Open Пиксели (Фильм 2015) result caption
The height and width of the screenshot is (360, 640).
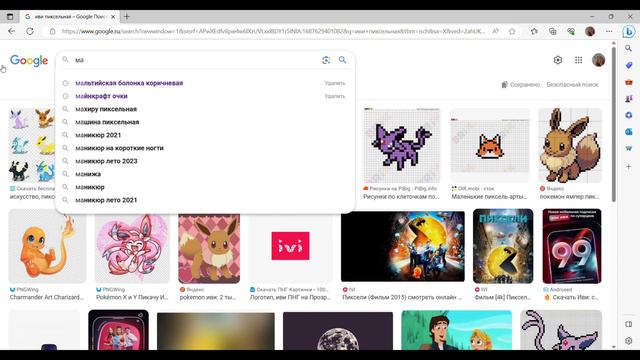click(x=402, y=298)
